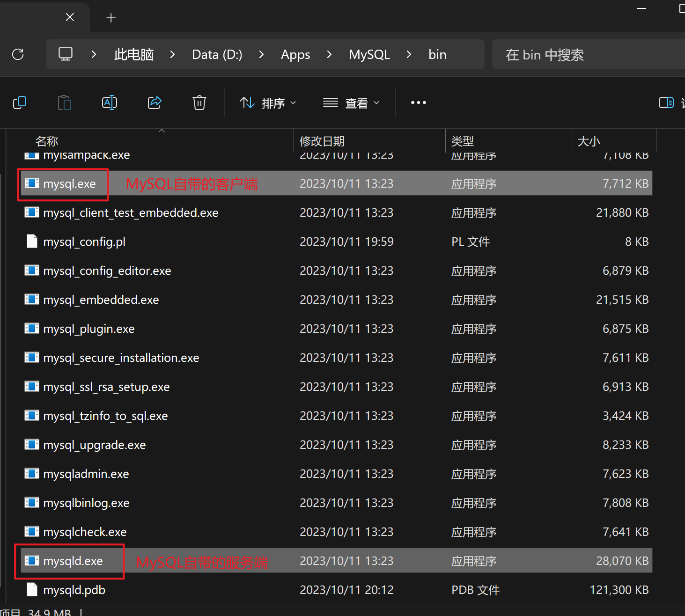Click the refresh icon
Image resolution: width=685 pixels, height=616 pixels.
pyautogui.click(x=18, y=54)
